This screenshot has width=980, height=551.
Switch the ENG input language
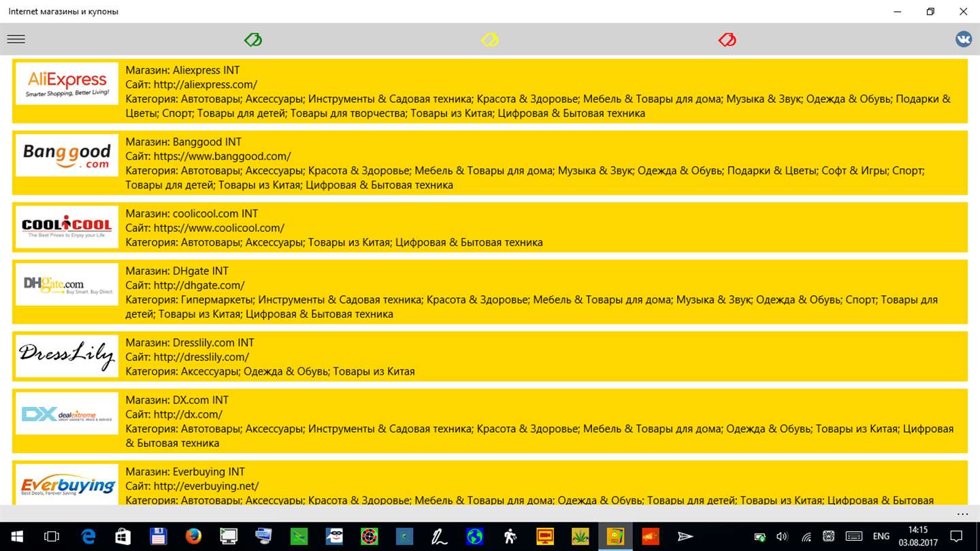pyautogui.click(x=881, y=536)
